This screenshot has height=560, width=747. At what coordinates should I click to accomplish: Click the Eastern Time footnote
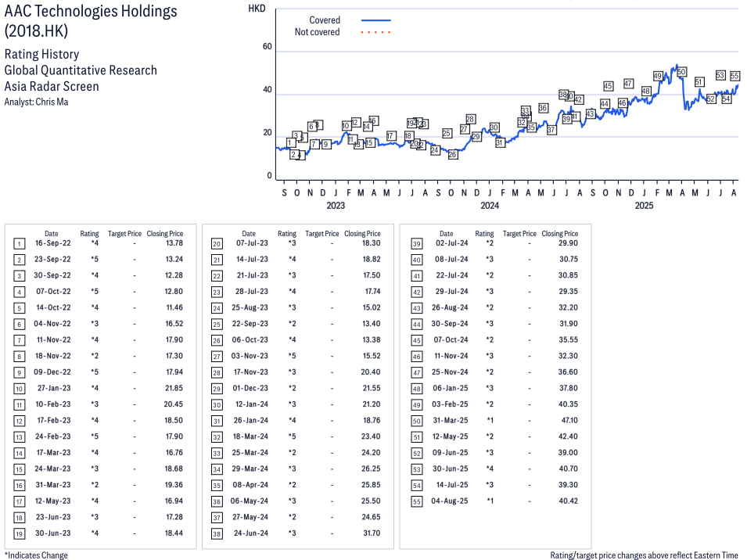tap(644, 555)
